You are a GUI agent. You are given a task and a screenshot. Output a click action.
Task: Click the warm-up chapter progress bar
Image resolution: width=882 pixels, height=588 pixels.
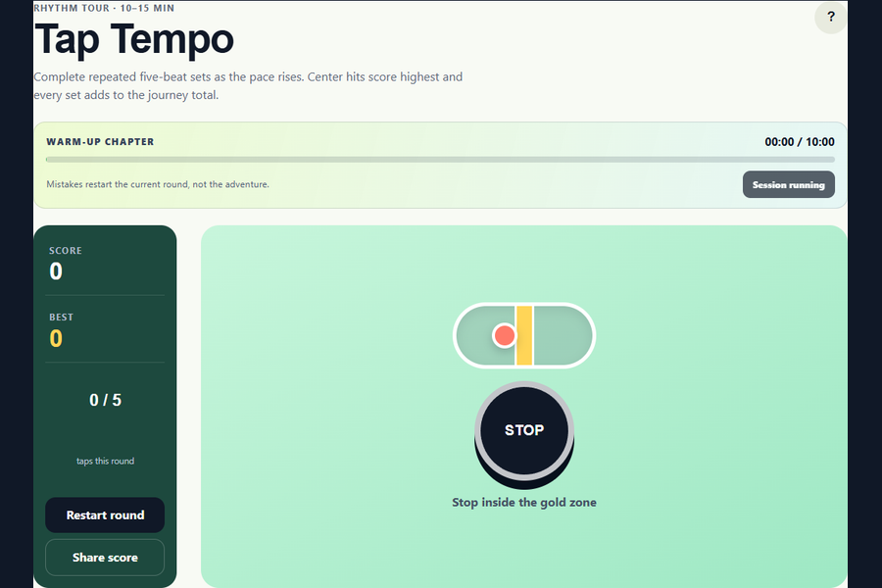pos(440,160)
